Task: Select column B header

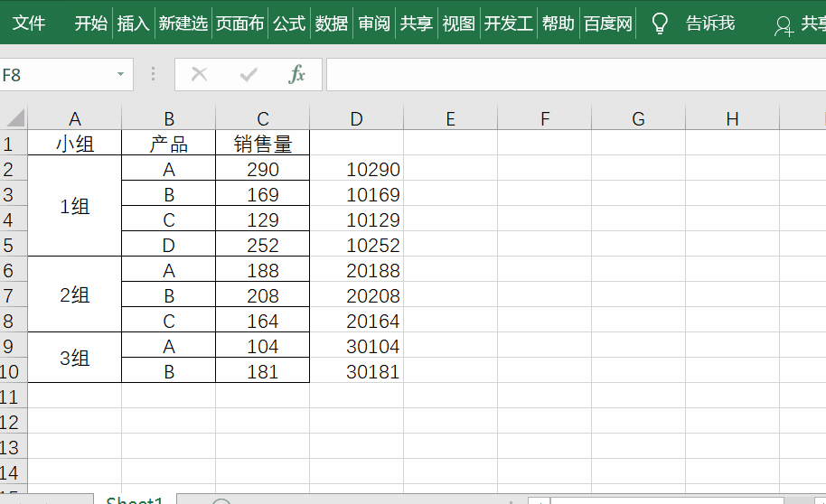Action: point(169,118)
